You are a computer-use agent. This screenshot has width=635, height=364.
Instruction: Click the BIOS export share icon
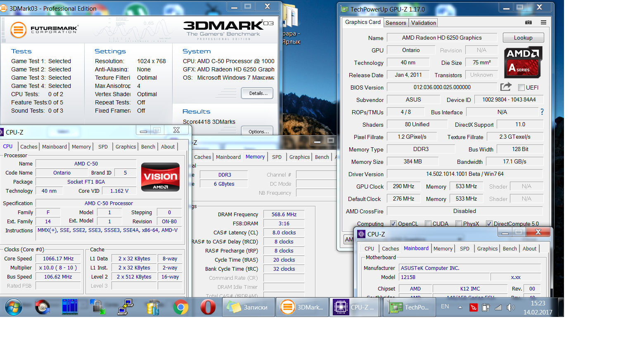click(506, 87)
